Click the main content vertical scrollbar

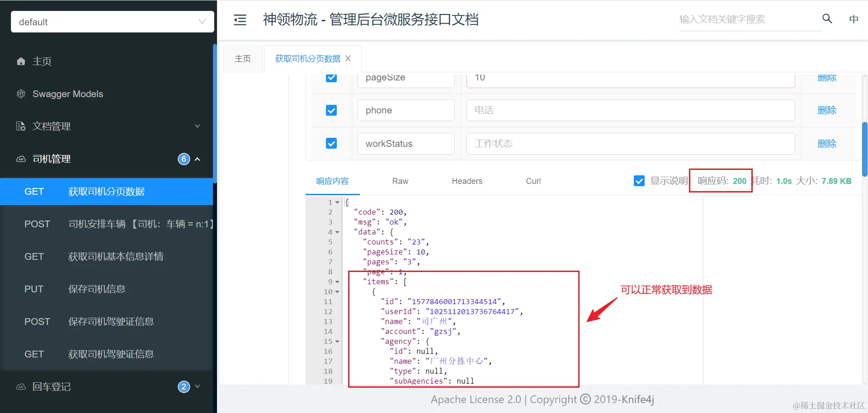click(865, 149)
